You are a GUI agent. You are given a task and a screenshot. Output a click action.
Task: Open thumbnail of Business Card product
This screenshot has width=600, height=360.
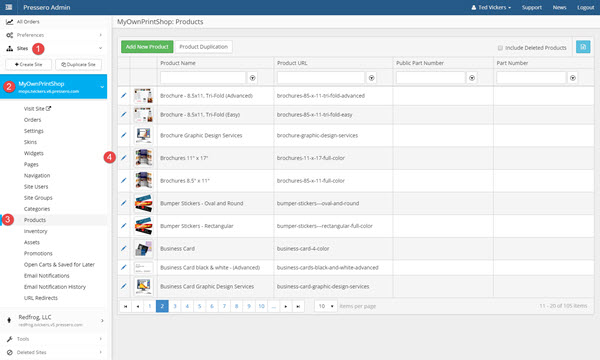tap(143, 249)
